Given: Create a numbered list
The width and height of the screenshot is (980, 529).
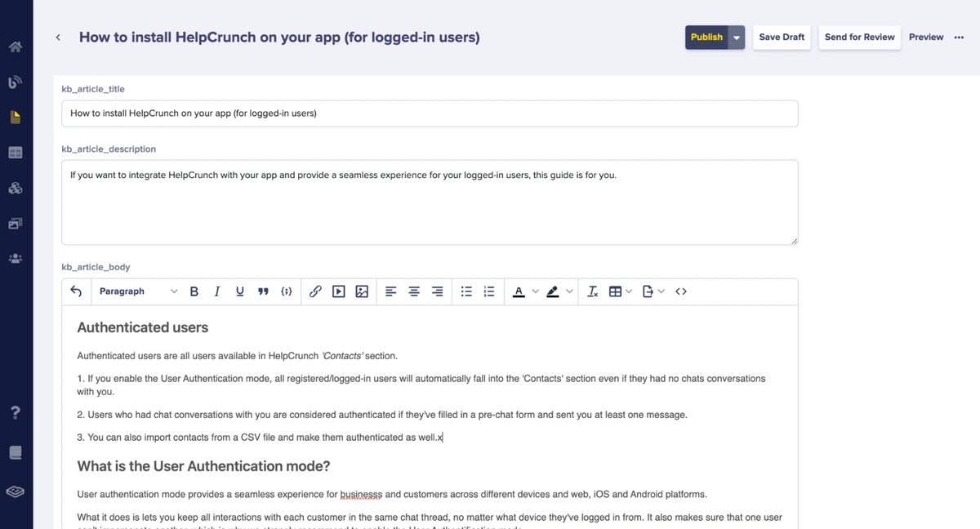Looking at the screenshot, I should pyautogui.click(x=489, y=291).
